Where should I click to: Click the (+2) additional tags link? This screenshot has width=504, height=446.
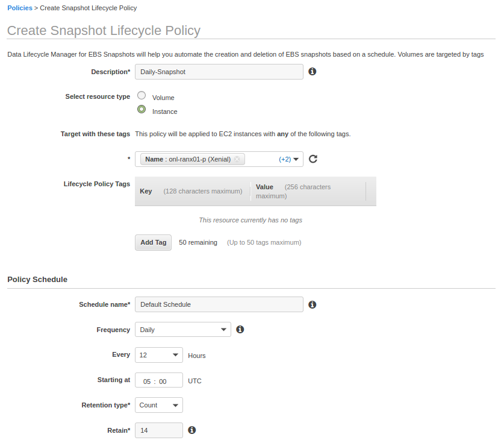tap(285, 159)
